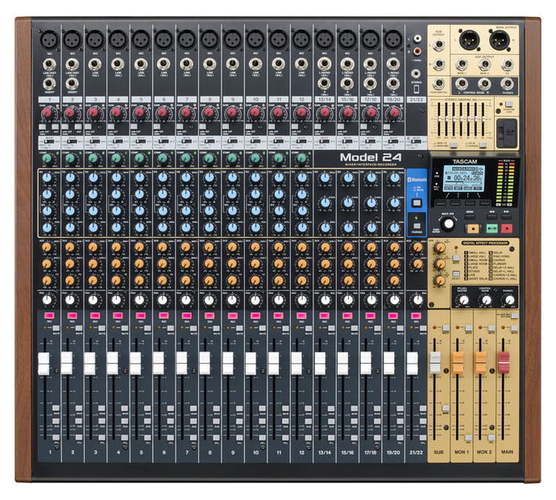This screenshot has width=556, height=500.
Task: Click the green play/pause transport button
Action: coord(491,229)
